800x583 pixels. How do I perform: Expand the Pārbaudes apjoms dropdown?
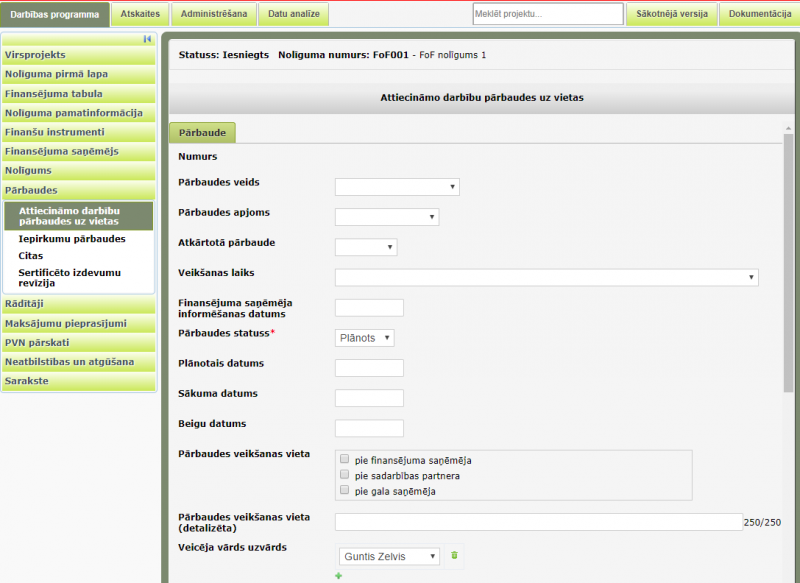pyautogui.click(x=386, y=217)
